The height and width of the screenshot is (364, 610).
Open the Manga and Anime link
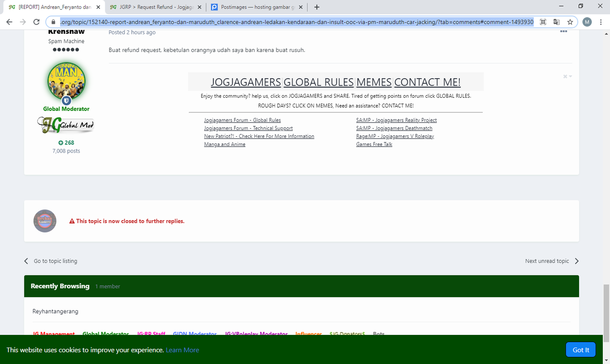[224, 144]
